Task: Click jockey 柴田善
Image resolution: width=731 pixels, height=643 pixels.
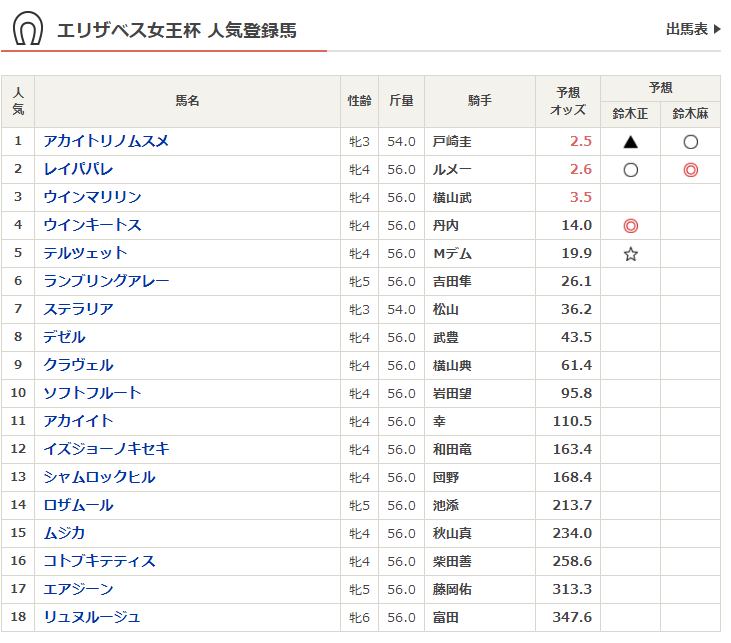Action: pyautogui.click(x=452, y=561)
